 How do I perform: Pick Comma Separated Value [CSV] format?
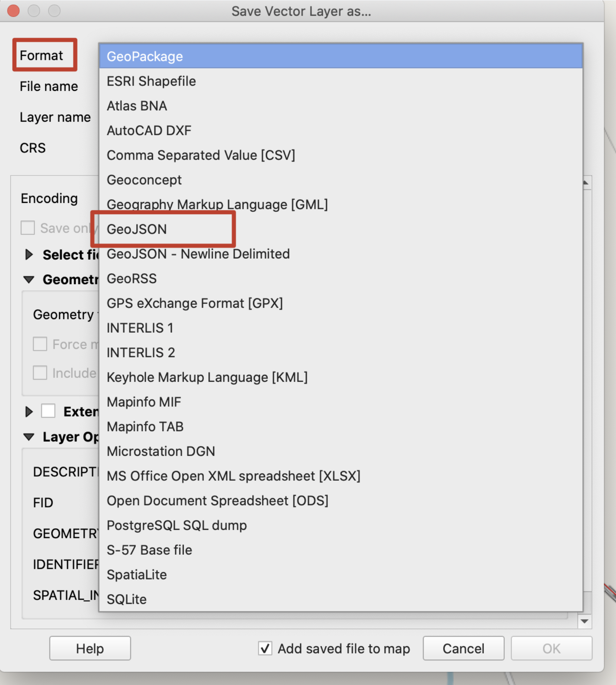(201, 155)
